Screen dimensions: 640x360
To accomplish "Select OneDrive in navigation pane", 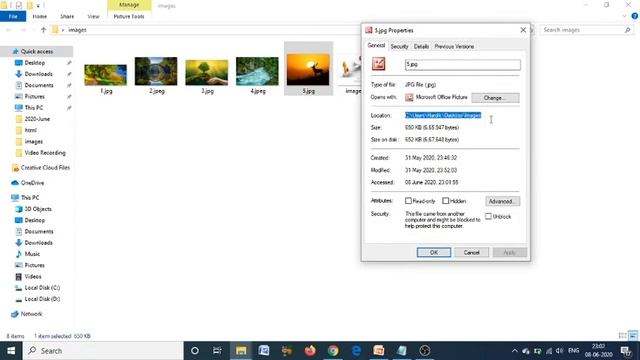I will click(32, 183).
